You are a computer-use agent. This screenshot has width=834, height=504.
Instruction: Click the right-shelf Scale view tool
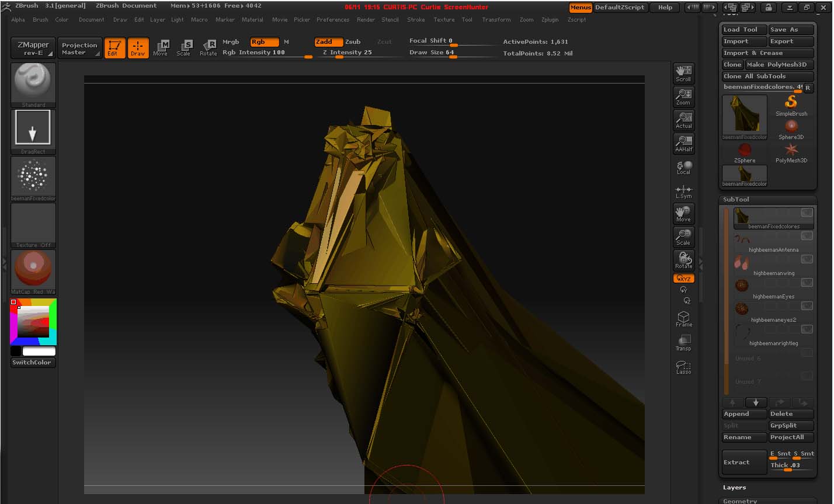click(683, 237)
